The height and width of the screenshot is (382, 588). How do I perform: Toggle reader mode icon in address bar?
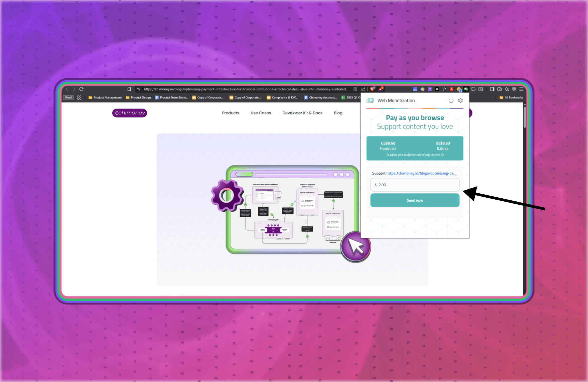[x=355, y=89]
